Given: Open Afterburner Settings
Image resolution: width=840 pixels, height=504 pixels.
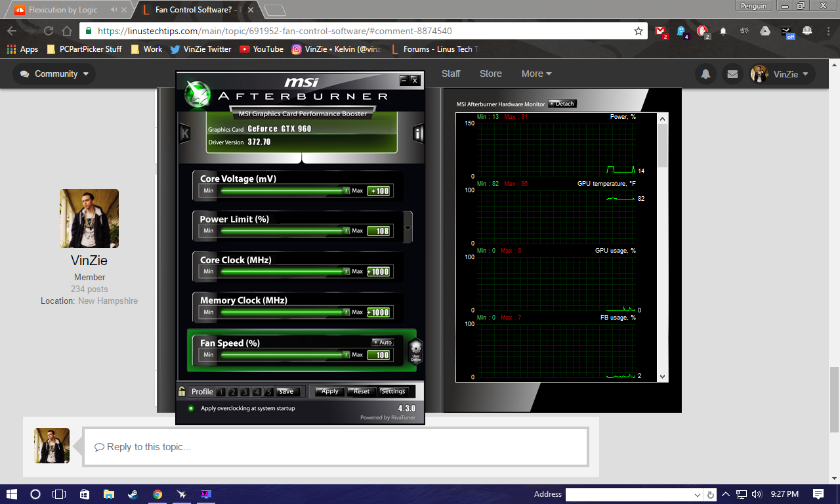Looking at the screenshot, I should [x=393, y=391].
